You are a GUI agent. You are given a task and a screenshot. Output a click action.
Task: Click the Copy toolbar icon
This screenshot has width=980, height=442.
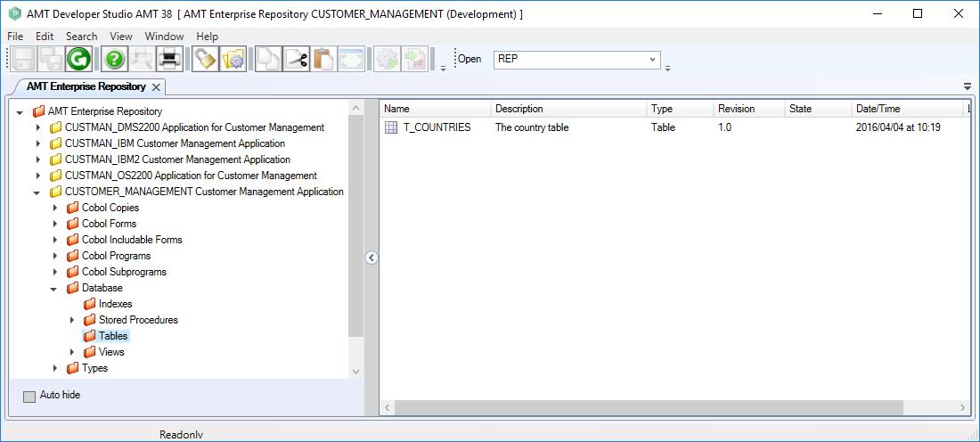click(269, 60)
